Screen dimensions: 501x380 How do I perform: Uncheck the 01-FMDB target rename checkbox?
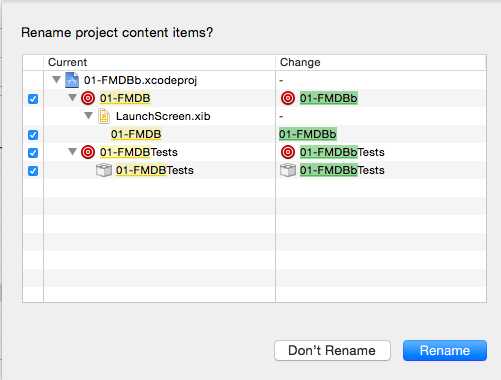[x=33, y=99]
